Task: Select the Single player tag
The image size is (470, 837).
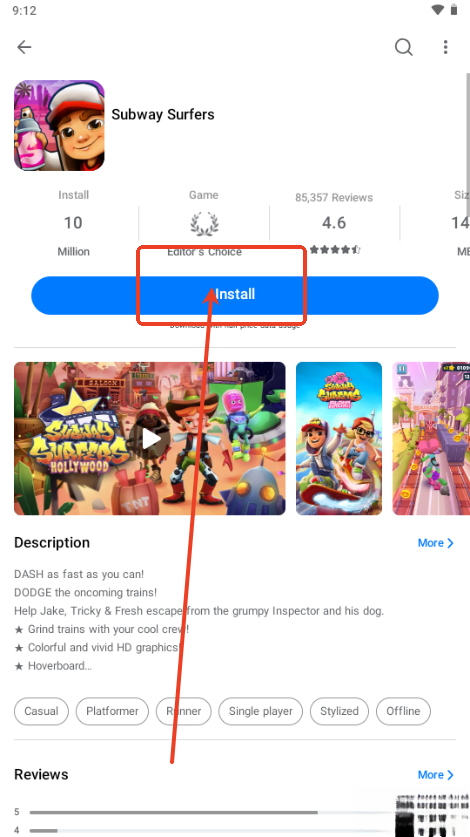Action: 261,711
